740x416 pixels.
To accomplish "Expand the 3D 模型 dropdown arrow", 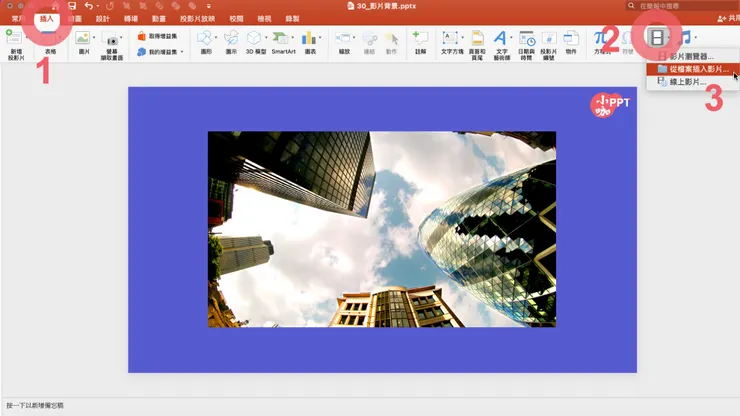I will tap(266, 38).
